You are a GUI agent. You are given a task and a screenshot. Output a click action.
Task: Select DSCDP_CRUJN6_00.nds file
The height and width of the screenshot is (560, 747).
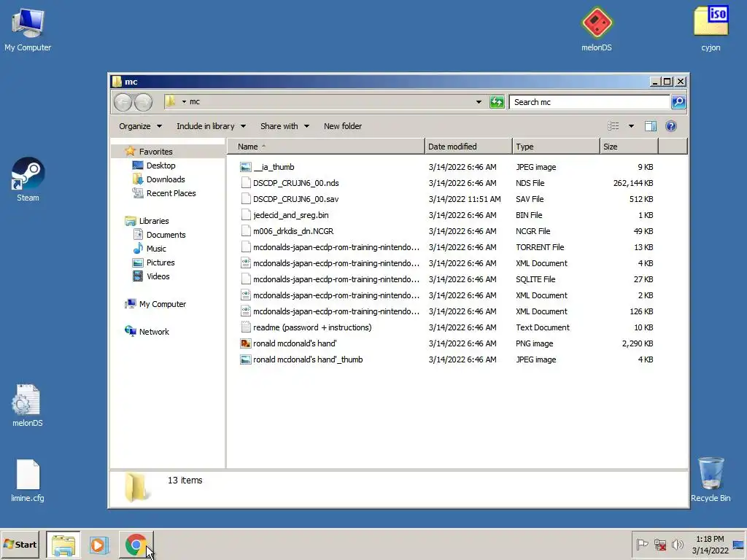pyautogui.click(x=447, y=183)
